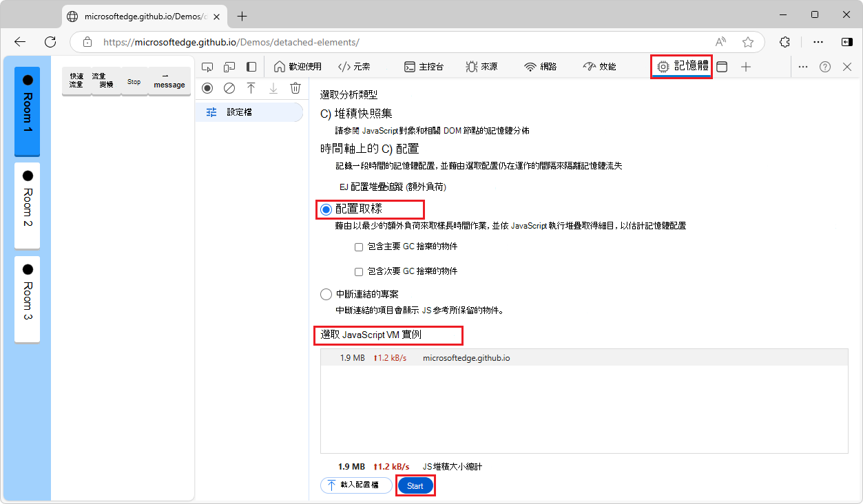Open Customize DevTools ellipsis menu
The height and width of the screenshot is (504, 863).
tap(803, 67)
